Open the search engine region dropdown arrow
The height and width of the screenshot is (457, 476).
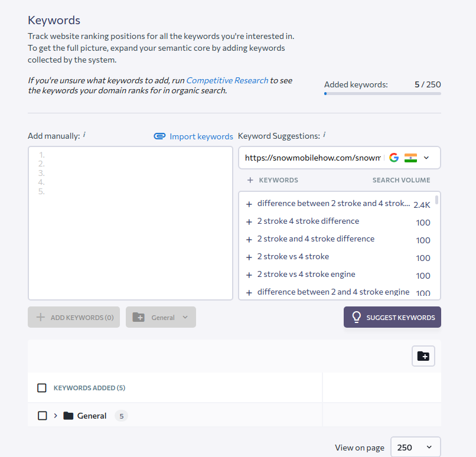tap(426, 158)
